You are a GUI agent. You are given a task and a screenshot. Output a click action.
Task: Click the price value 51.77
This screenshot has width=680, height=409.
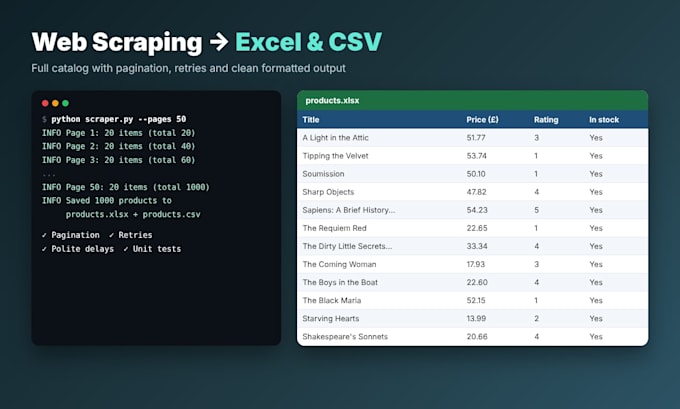click(476, 138)
